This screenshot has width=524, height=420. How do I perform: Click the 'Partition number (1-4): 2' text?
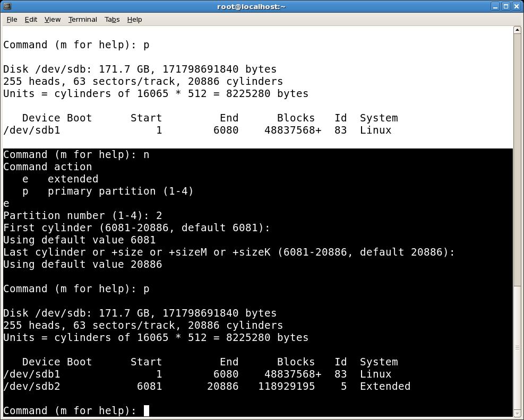82,215
